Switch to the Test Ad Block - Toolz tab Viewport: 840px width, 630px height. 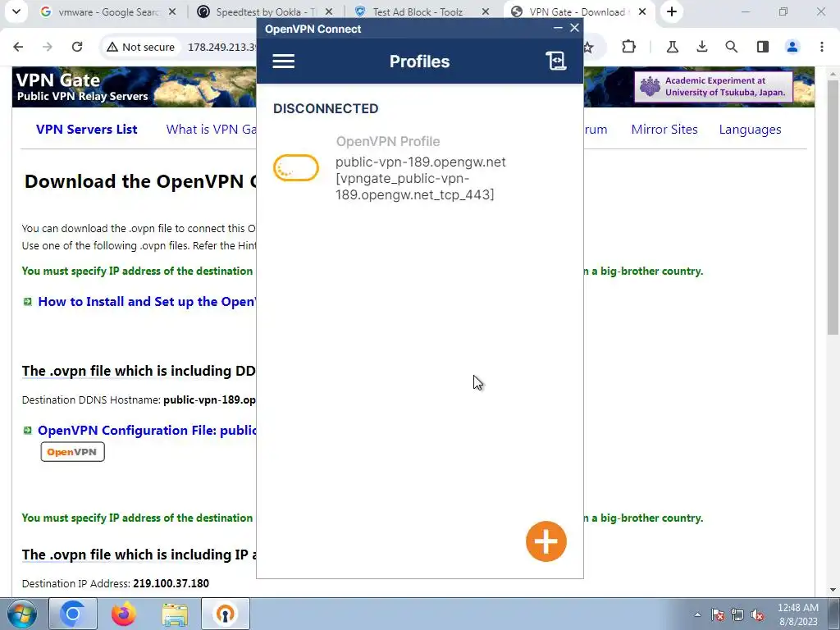(418, 11)
